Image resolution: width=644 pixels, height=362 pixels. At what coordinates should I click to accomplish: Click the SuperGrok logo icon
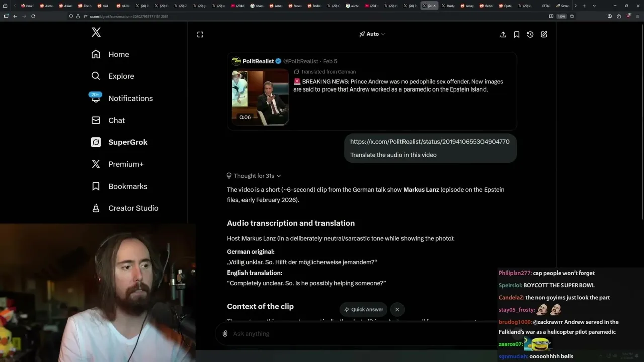(96, 142)
